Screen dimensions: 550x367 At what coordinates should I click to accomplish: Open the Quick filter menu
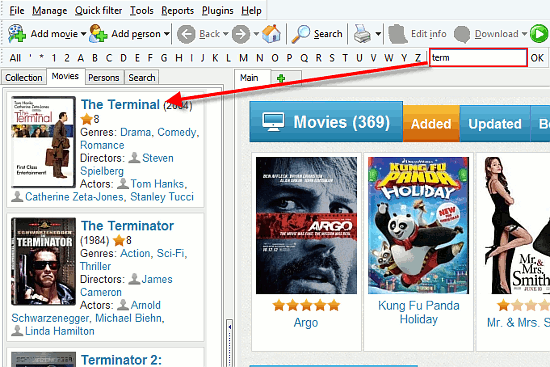99,11
